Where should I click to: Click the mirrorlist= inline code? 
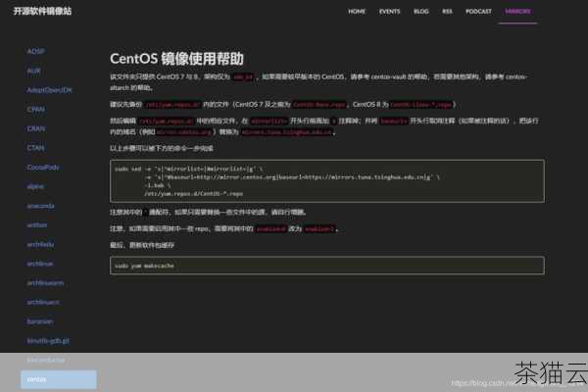(269, 122)
